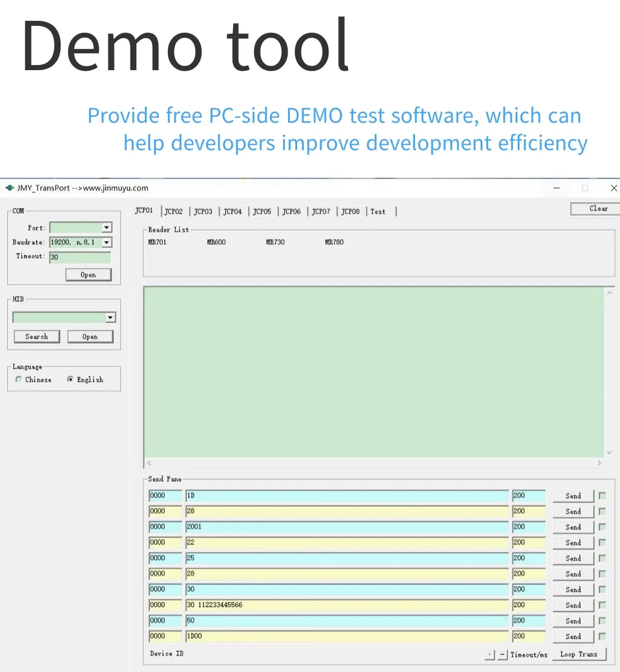Click the Search button in HID group
This screenshot has height=672, width=620.
37,336
